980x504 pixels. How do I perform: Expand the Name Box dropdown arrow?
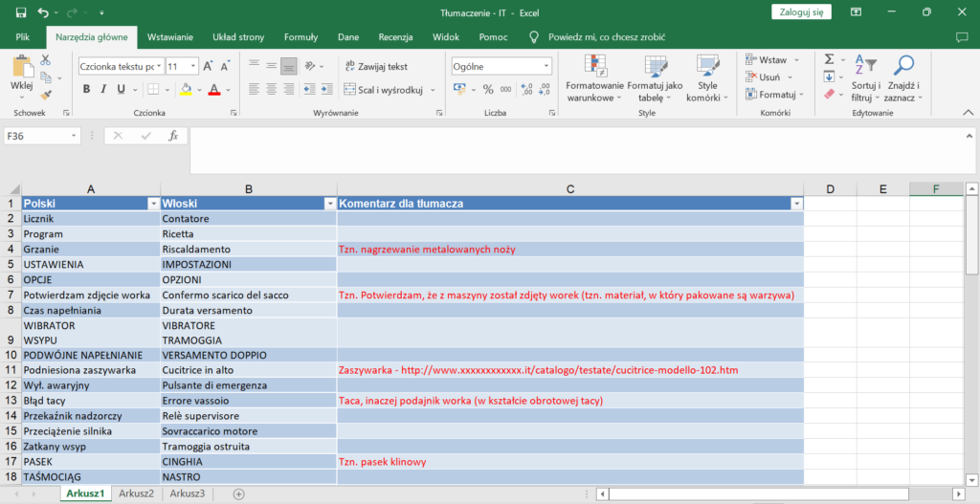(74, 136)
